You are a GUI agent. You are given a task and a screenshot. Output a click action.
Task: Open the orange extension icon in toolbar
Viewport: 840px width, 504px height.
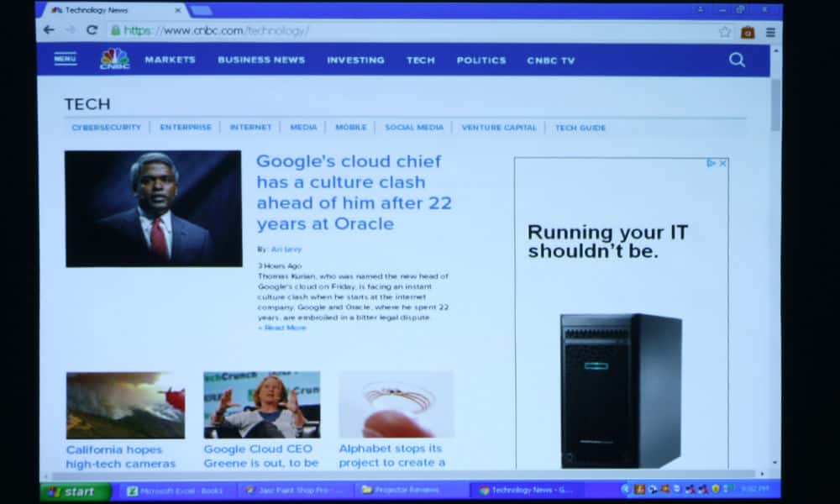click(x=748, y=33)
